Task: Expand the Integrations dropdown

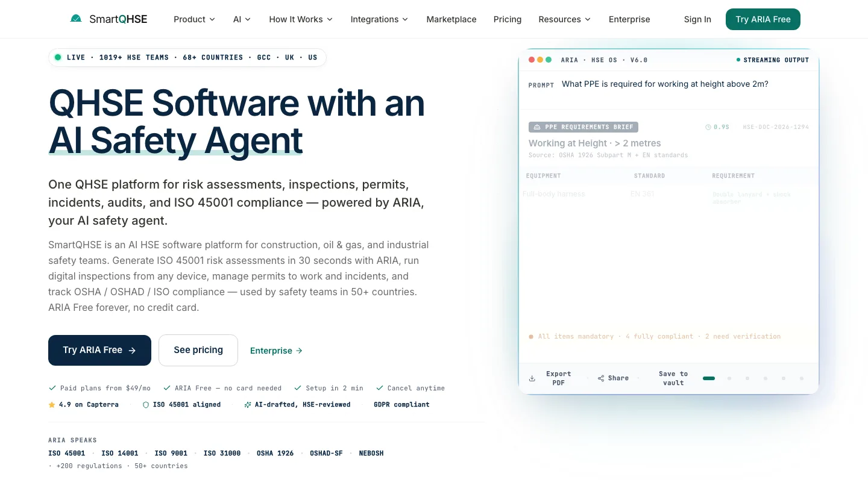Action: 379,19
